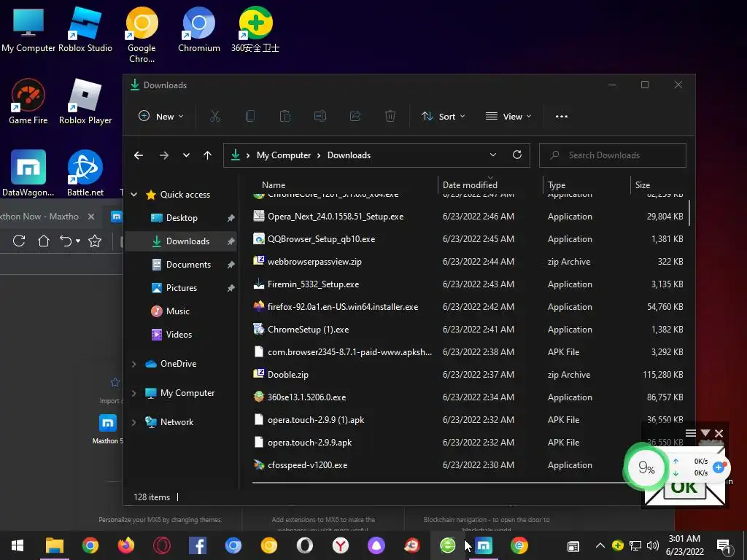Screen dimensions: 747x560
Task: Select Documents in Quick access
Action: tap(182, 264)
